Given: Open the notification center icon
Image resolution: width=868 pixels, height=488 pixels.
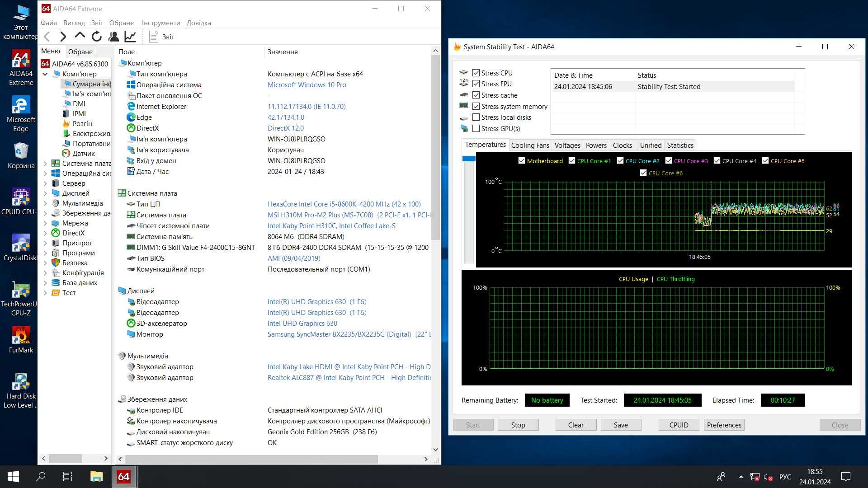Looking at the screenshot, I should tap(845, 477).
